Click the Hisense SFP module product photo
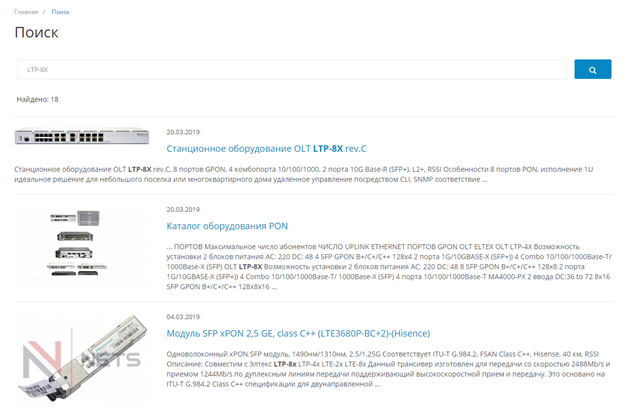The image size is (625, 410). (82, 357)
